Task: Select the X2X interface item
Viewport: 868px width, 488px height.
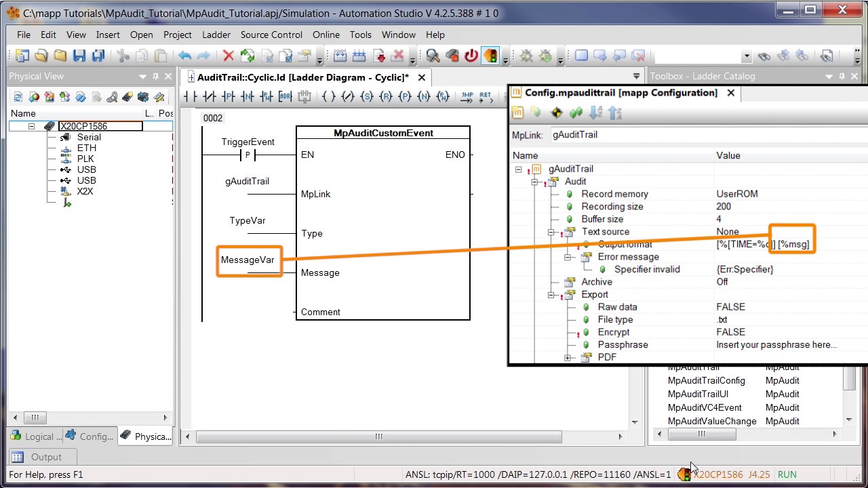Action: pos(85,191)
